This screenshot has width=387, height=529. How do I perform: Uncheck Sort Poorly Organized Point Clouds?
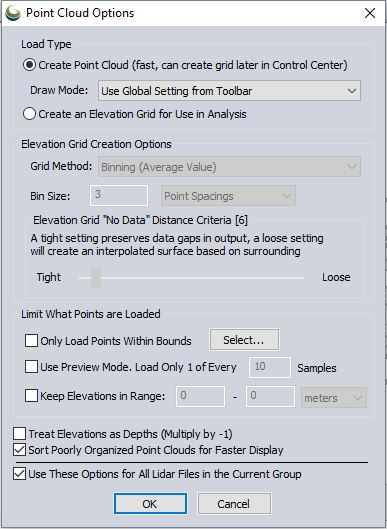(x=20, y=450)
